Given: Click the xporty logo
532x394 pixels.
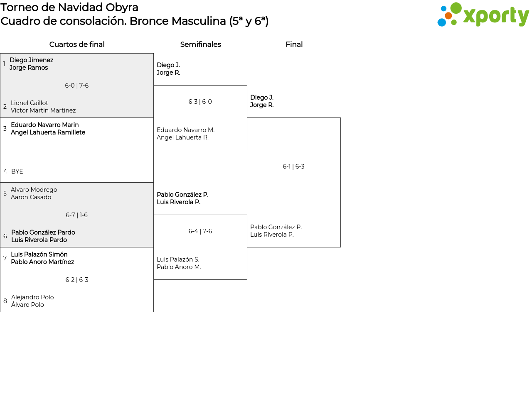Looking at the screenshot, I should pyautogui.click(x=483, y=15).
